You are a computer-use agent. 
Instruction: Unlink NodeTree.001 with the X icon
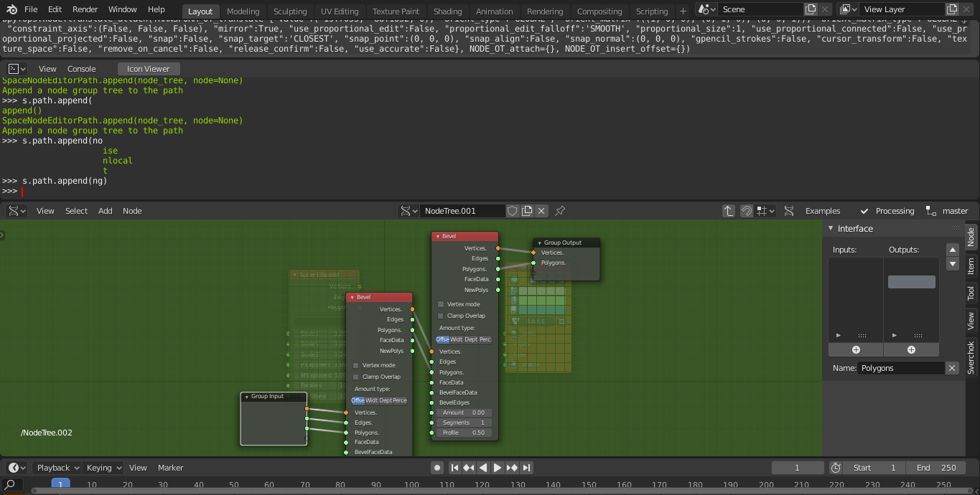tap(541, 211)
